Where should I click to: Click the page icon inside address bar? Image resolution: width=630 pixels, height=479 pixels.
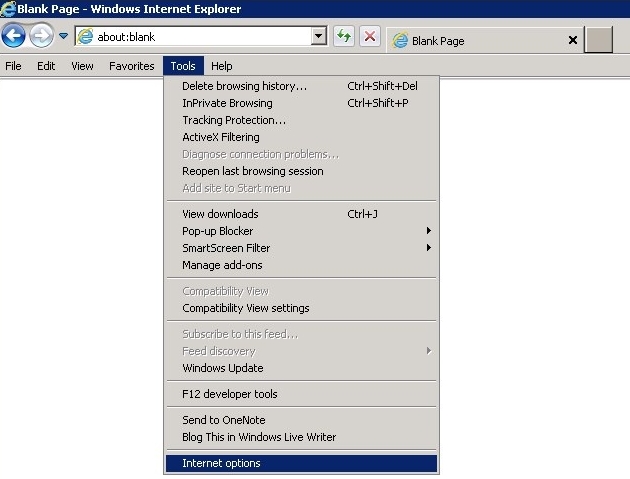[85, 37]
